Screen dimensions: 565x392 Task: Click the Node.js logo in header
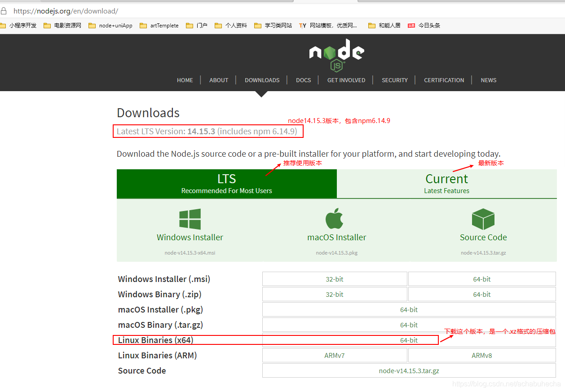click(x=336, y=55)
